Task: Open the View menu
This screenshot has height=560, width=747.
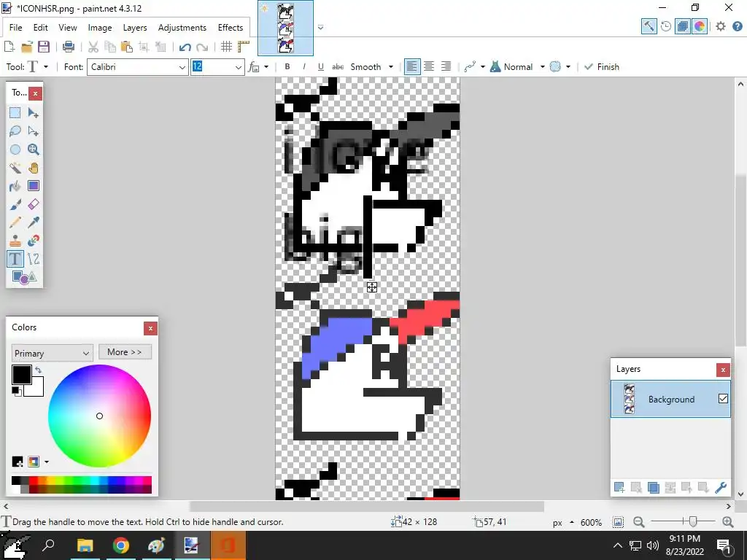Action: pyautogui.click(x=68, y=28)
